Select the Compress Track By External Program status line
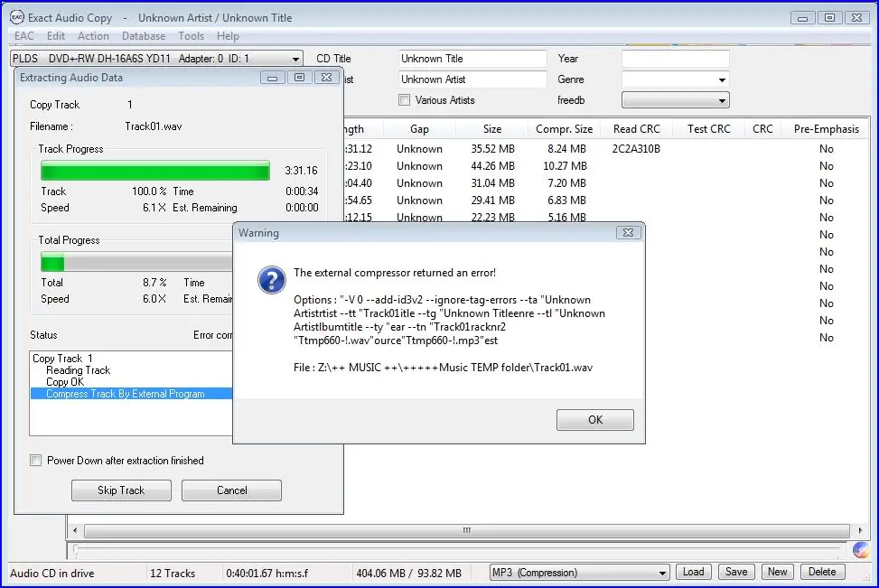The width and height of the screenshot is (879, 588). tap(131, 394)
